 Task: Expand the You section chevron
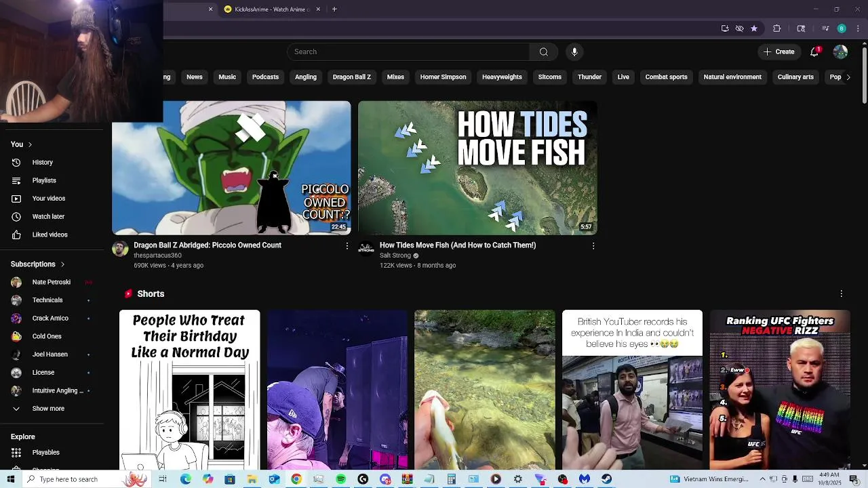pos(30,144)
